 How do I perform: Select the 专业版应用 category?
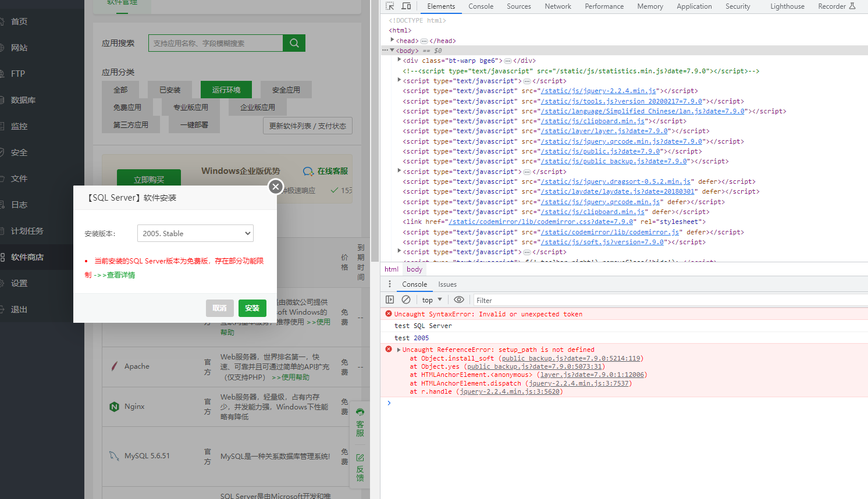191,107
